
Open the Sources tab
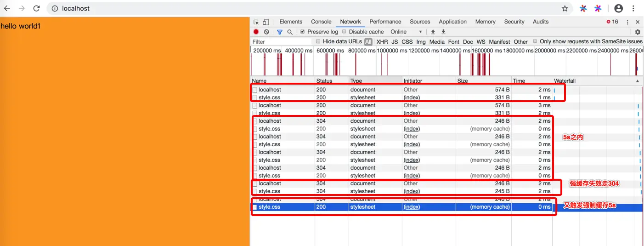[x=420, y=22]
